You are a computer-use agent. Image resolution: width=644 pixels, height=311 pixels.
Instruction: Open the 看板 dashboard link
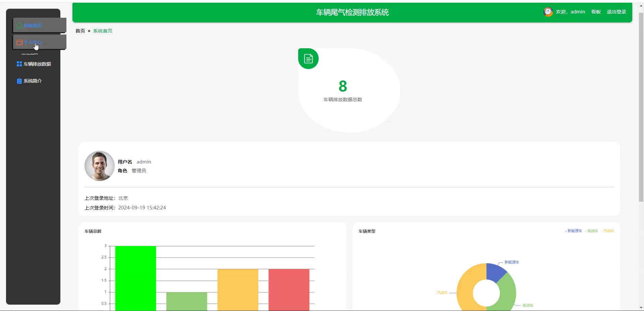click(596, 12)
